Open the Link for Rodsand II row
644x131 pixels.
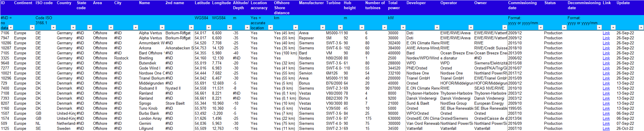606,88
